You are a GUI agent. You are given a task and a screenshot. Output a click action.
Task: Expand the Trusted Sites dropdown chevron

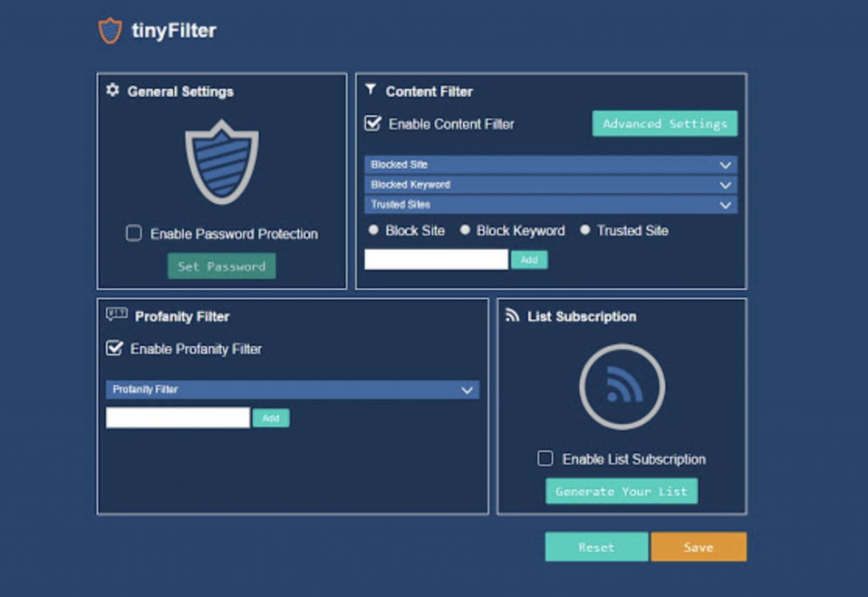point(726,205)
